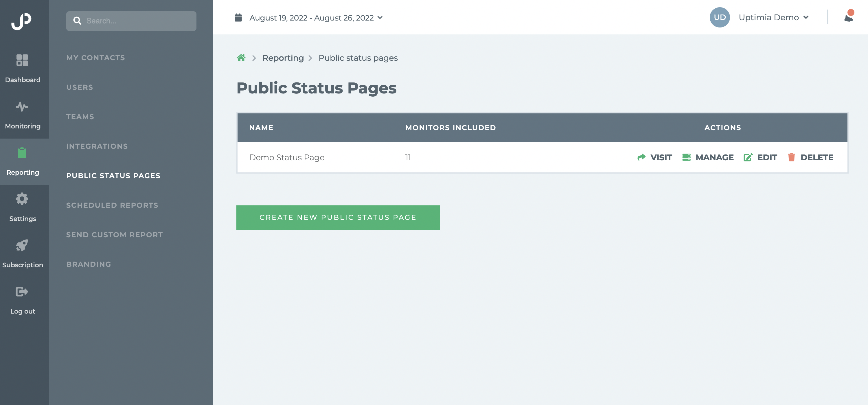Click the monitors count 11 cell
The image size is (868, 405).
pyautogui.click(x=408, y=157)
